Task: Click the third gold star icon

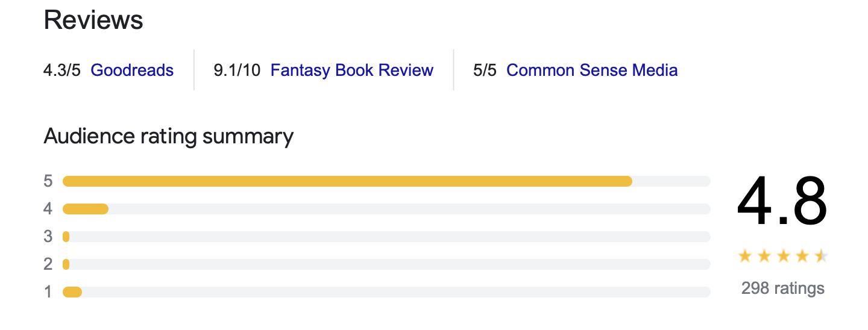Action: point(783,257)
